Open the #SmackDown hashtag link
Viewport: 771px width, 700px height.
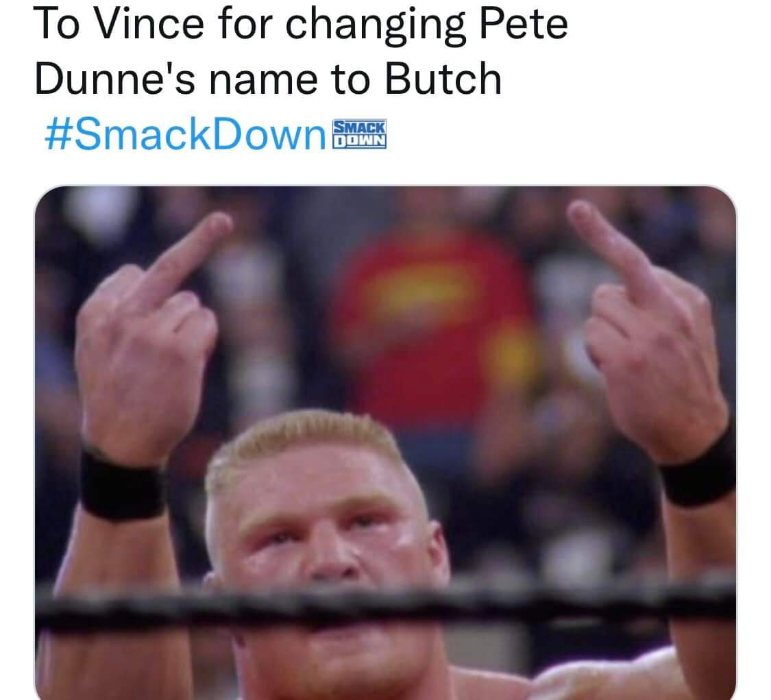coord(185,134)
